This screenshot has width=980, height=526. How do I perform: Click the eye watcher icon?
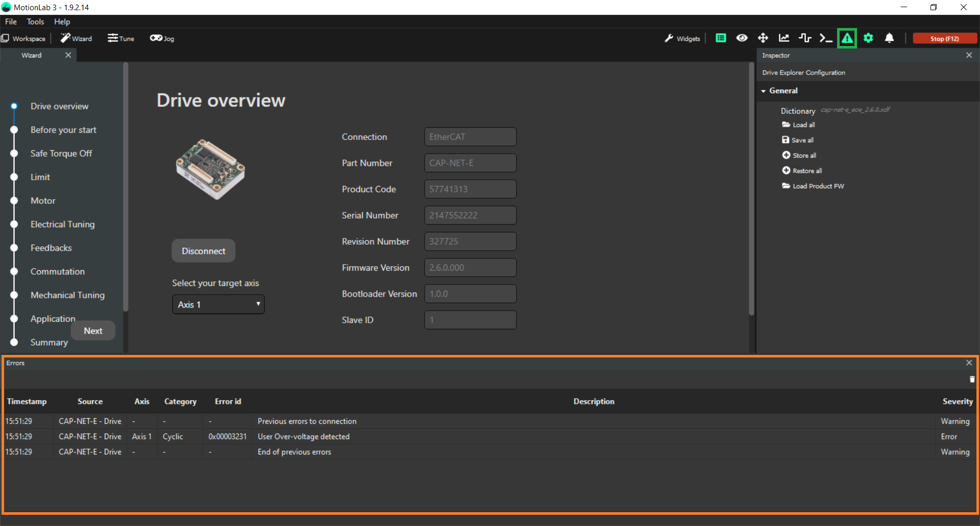(742, 38)
